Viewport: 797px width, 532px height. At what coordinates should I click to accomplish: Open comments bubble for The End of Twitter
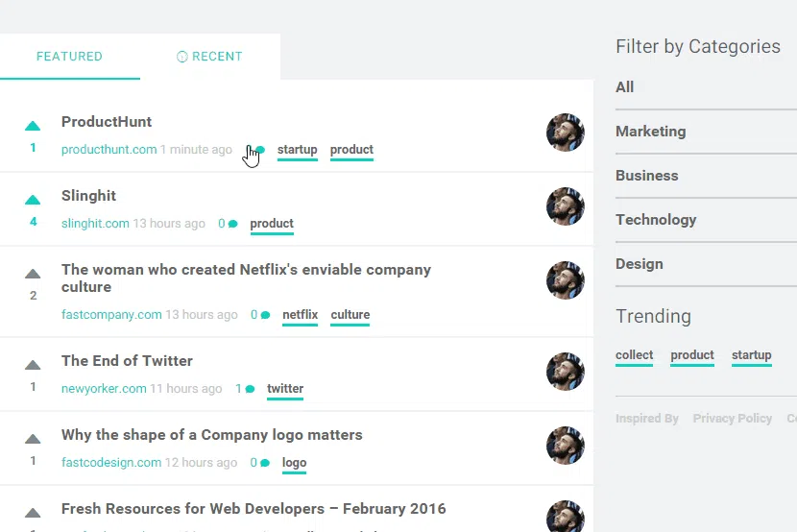[x=250, y=389]
